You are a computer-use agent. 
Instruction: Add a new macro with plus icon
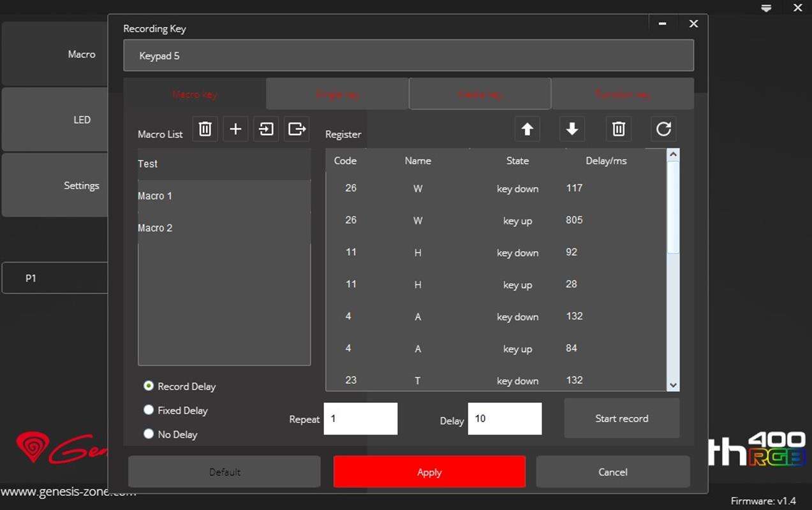[x=235, y=129]
